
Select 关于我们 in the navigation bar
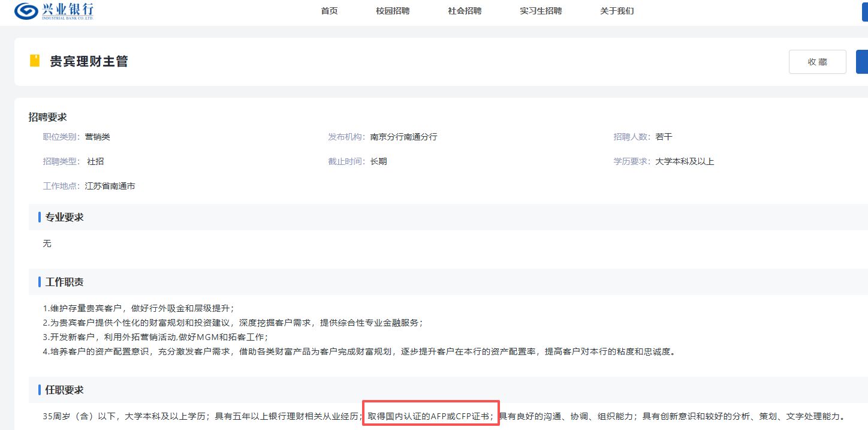pos(617,11)
